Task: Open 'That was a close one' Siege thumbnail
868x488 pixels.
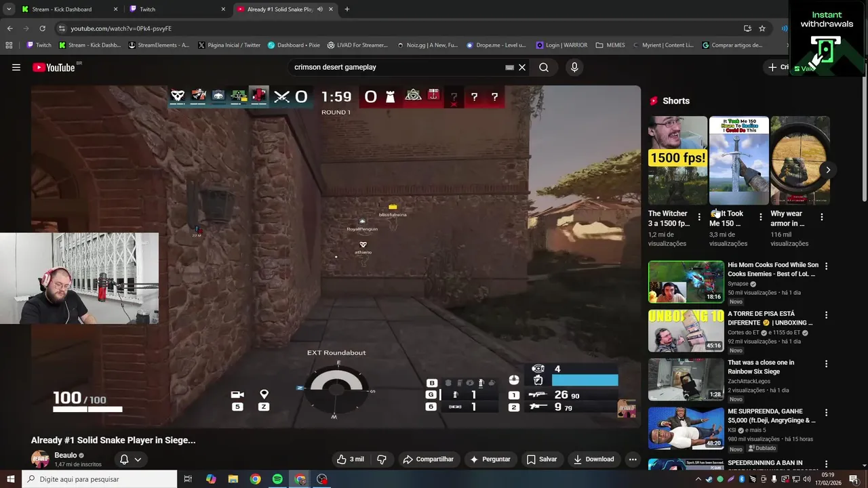Action: (x=686, y=380)
